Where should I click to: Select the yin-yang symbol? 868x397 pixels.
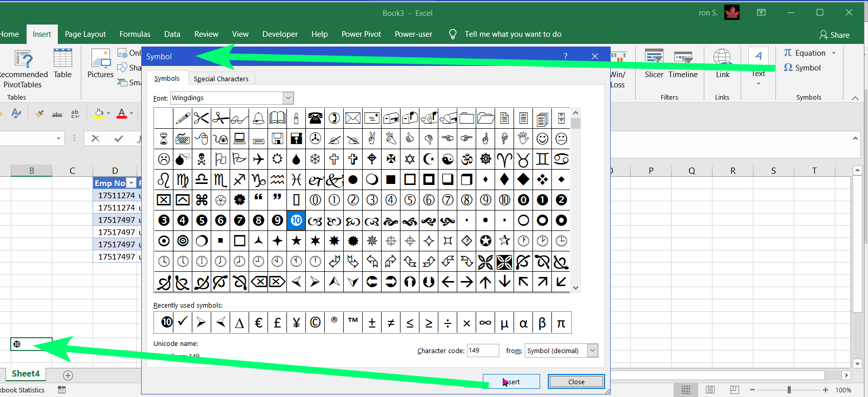click(x=448, y=159)
